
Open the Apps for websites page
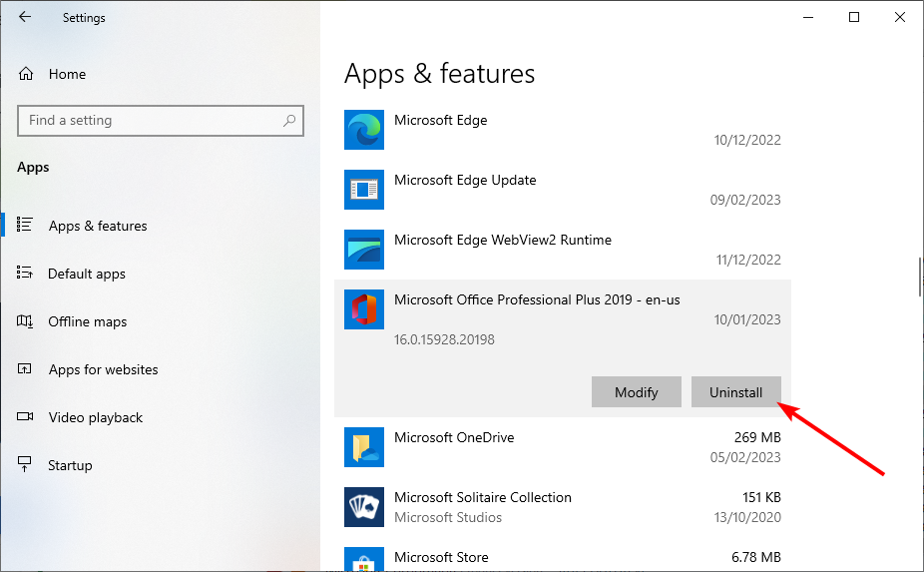click(103, 369)
